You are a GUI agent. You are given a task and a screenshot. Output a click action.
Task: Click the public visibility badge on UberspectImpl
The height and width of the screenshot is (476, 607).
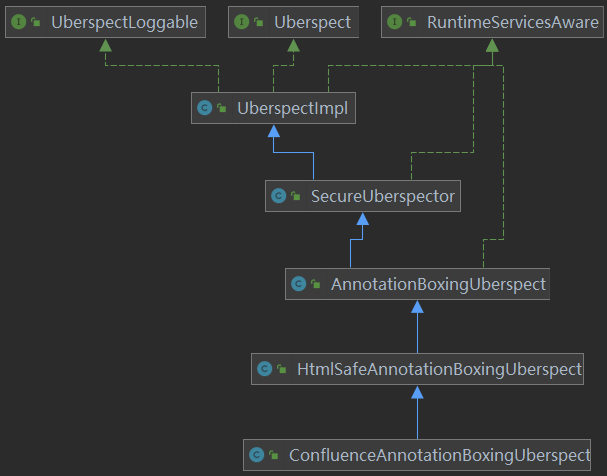(x=221, y=108)
